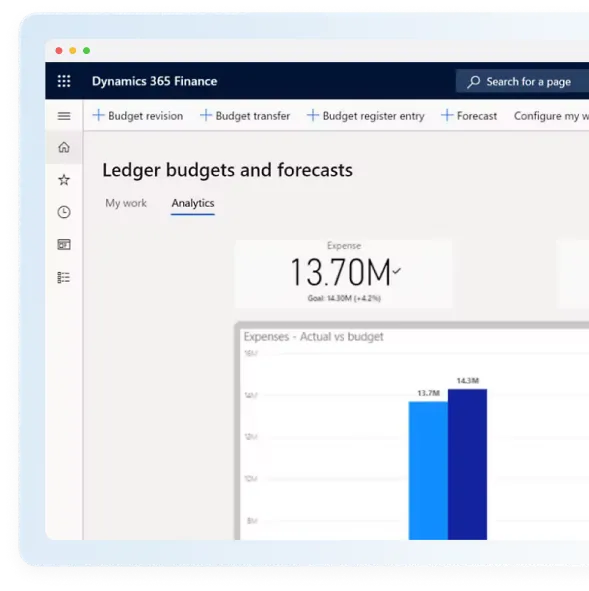
Task: Click the search magnifier icon
Action: point(474,81)
